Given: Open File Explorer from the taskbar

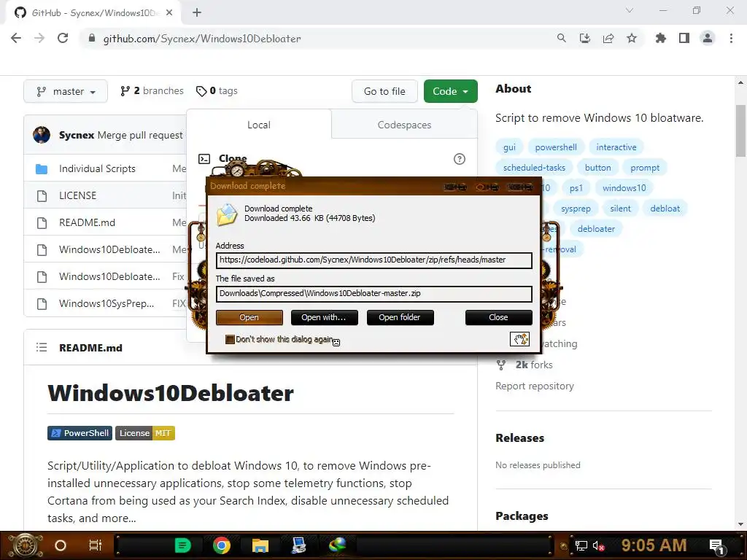Looking at the screenshot, I should [260, 545].
